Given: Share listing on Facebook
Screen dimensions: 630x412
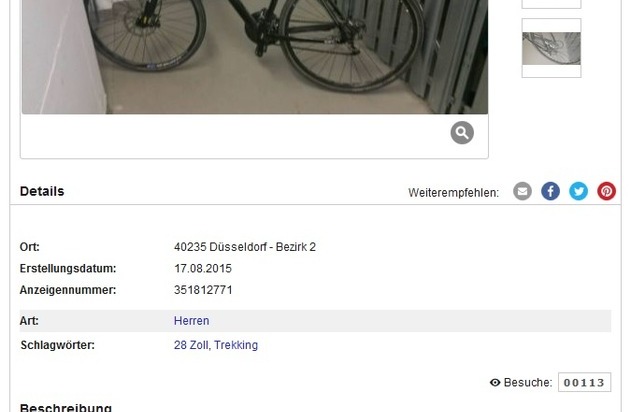Looking at the screenshot, I should [x=550, y=191].
